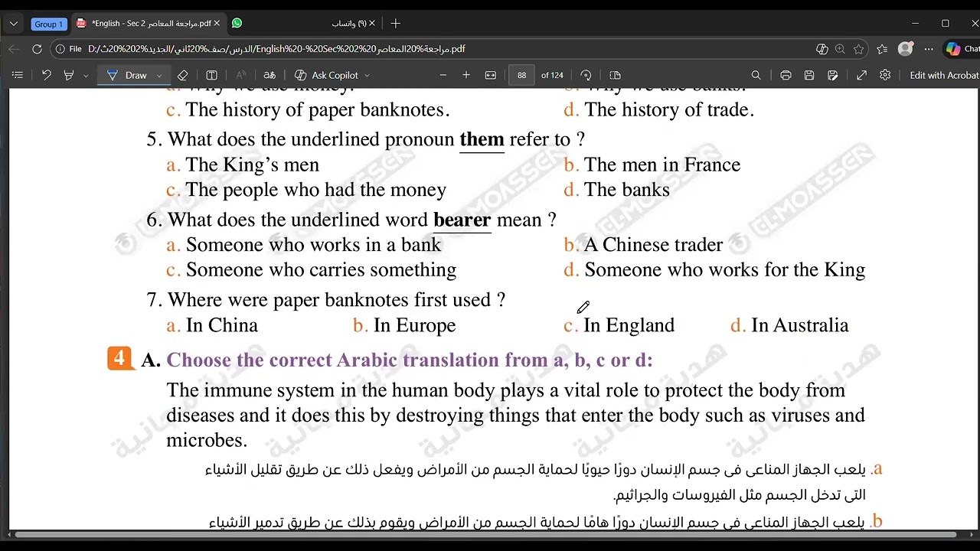
Task: Open Copilot Chat button
Action: click(x=962, y=49)
